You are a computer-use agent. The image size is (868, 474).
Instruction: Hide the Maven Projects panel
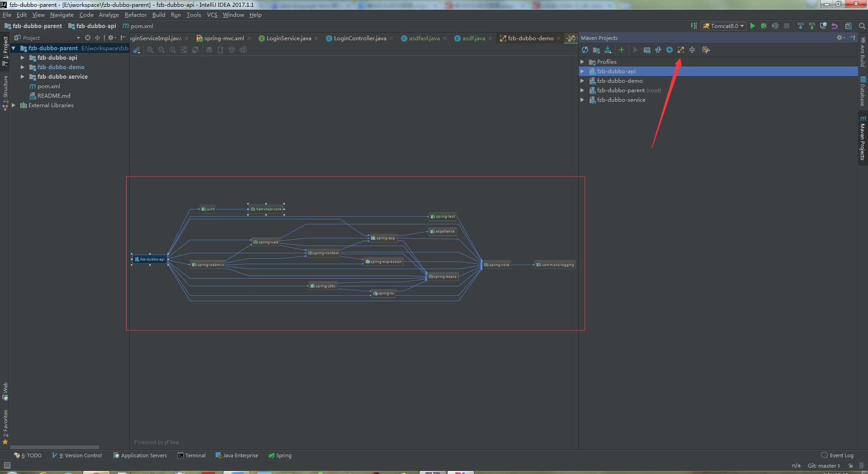pyautogui.click(x=852, y=38)
